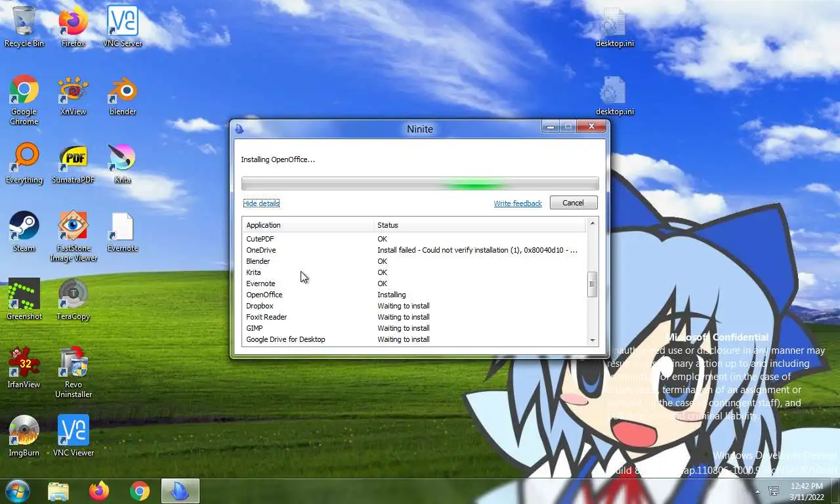The width and height of the screenshot is (840, 504).
Task: Select the OpenOffice row
Action: coord(414,295)
